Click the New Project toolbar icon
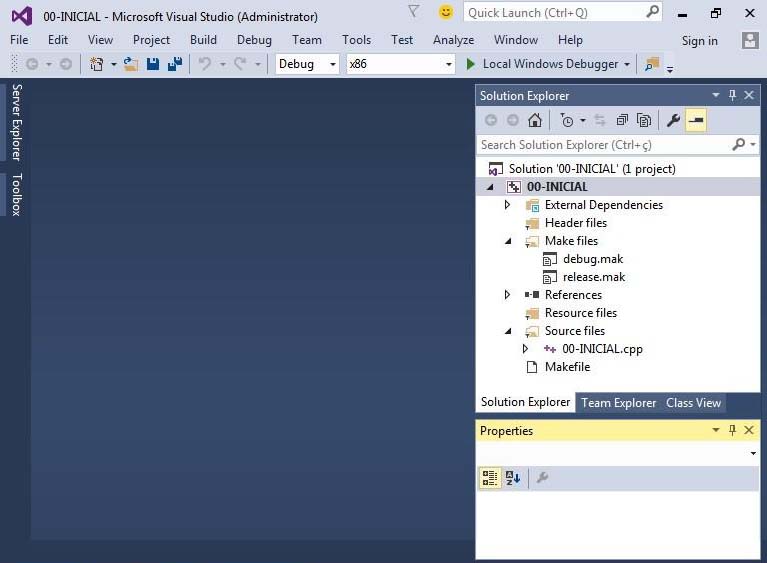Image resolution: width=767 pixels, height=563 pixels. click(96, 64)
